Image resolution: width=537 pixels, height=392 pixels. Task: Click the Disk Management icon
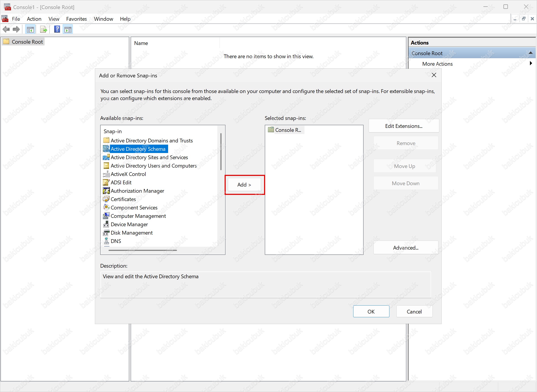106,233
